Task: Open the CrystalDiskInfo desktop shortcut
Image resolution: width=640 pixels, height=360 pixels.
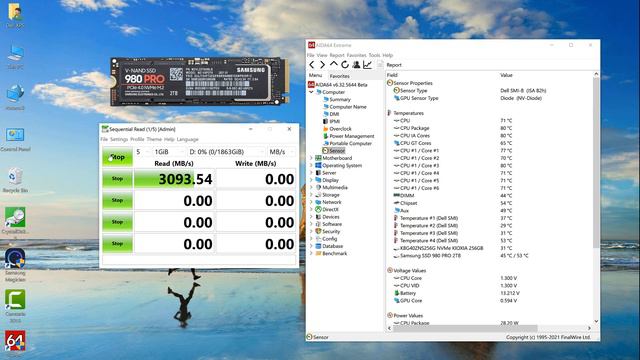Action: (x=15, y=221)
